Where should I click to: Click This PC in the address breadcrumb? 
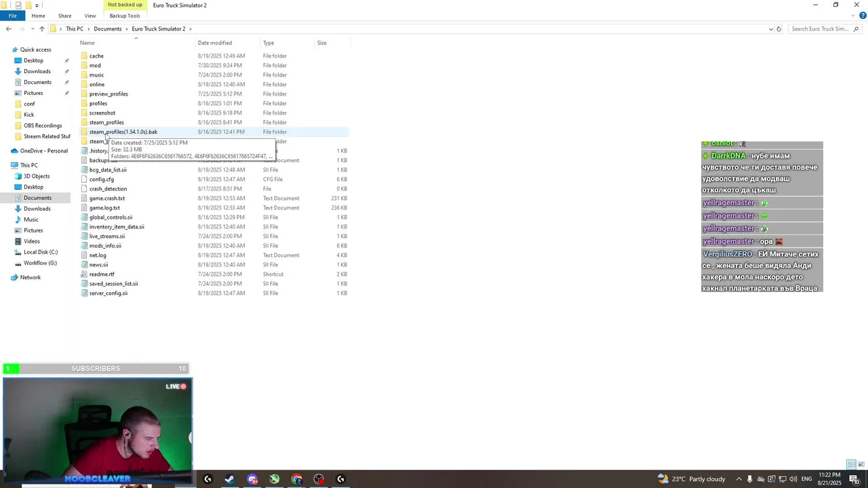[75, 28]
